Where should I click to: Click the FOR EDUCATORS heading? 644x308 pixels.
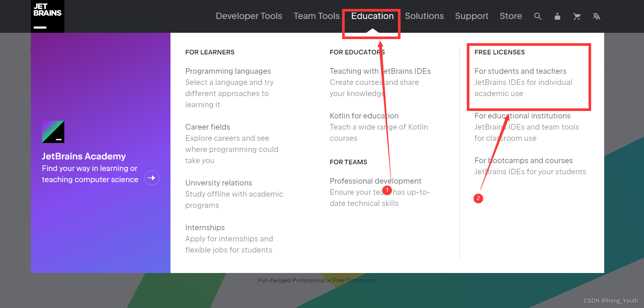357,52
